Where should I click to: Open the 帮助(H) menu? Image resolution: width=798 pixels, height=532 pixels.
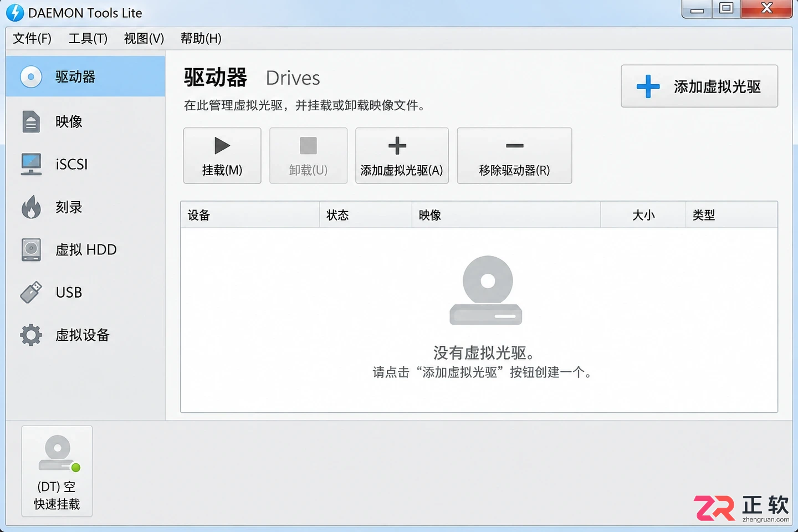201,38
